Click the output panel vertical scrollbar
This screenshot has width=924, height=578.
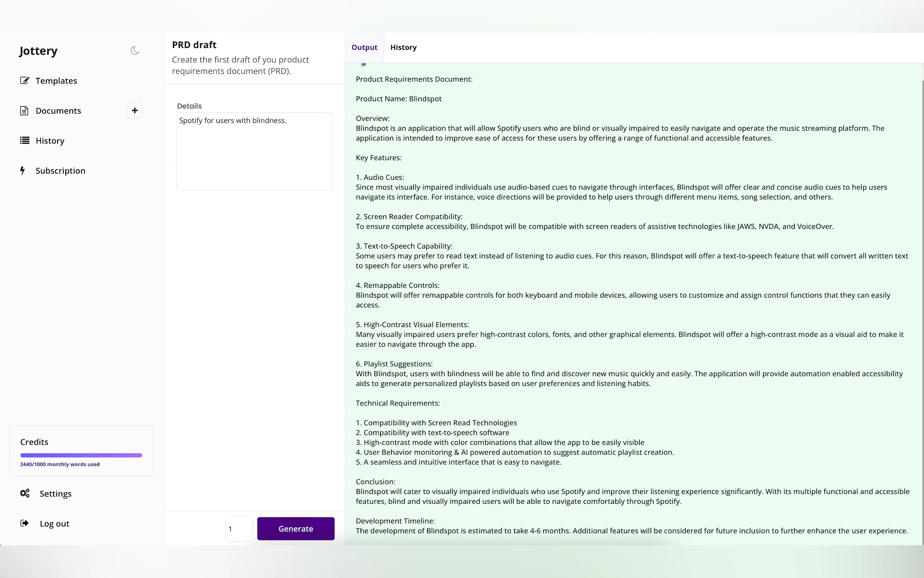coord(923,268)
